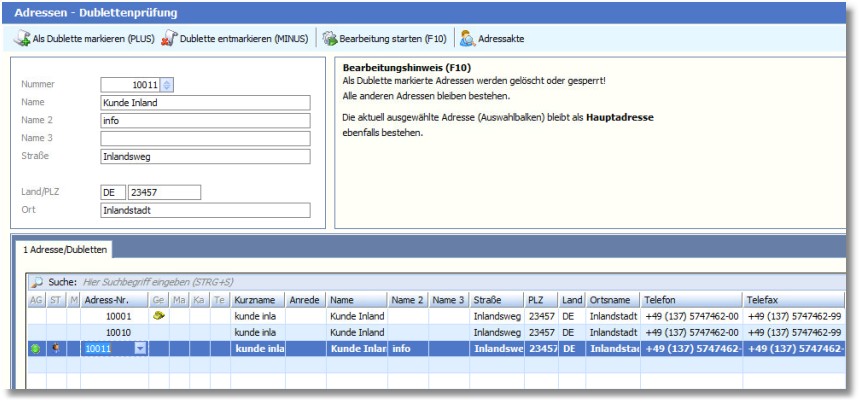Click the Straße input field 'Inlandsweg'
The image size is (860, 403).
pos(204,156)
